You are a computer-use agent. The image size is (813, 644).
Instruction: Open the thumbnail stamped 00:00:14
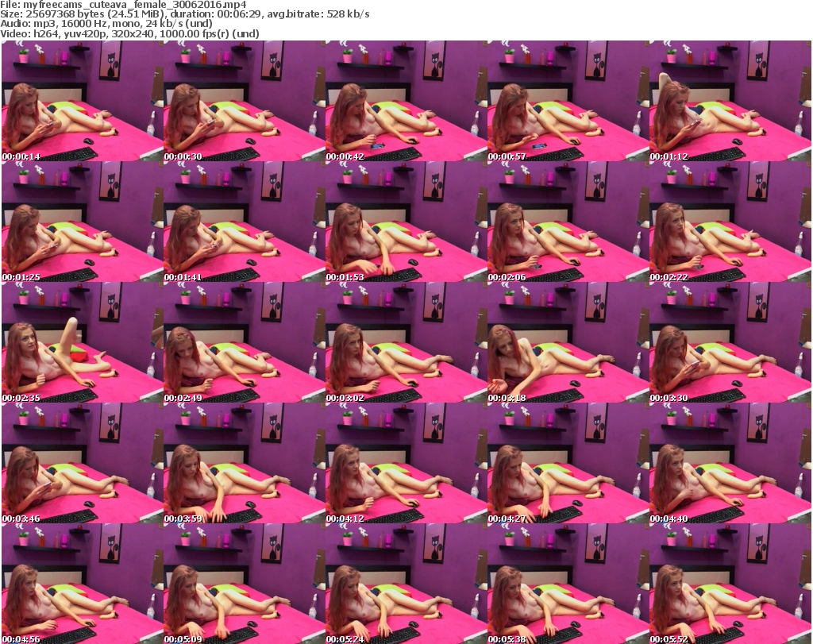(83, 101)
